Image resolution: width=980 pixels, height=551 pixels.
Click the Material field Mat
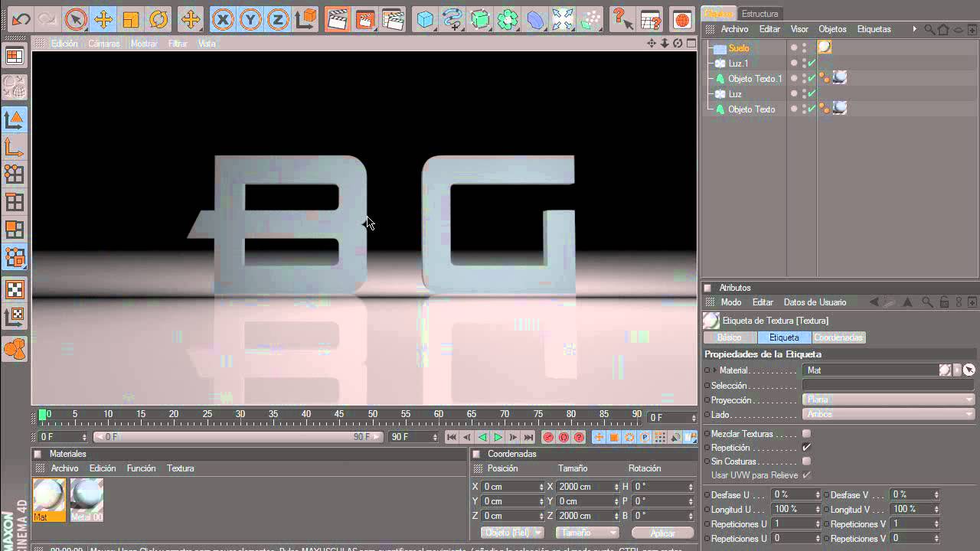(871, 370)
